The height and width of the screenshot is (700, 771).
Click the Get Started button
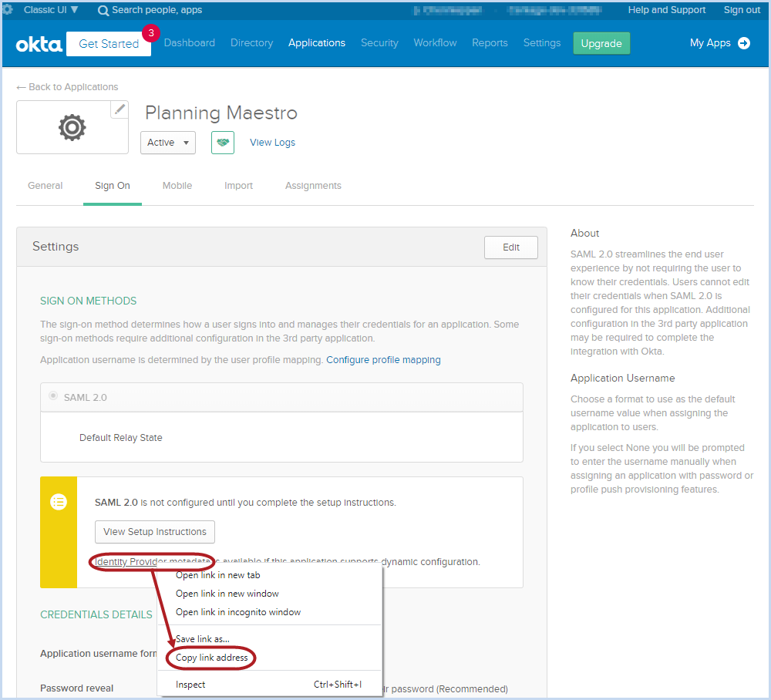[x=109, y=44]
